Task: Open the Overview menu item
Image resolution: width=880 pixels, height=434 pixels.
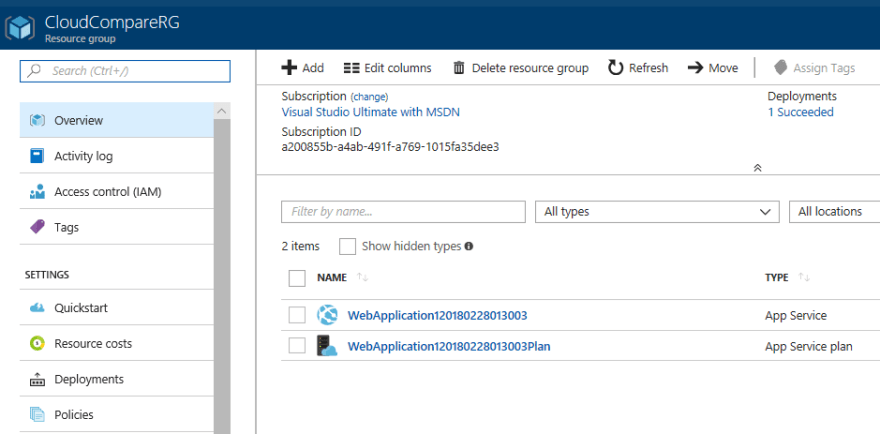Action: [x=117, y=120]
